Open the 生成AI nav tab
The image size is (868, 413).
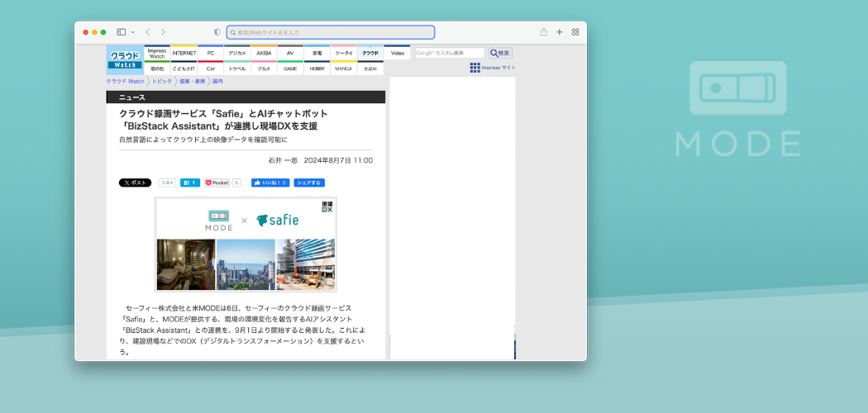[370, 69]
